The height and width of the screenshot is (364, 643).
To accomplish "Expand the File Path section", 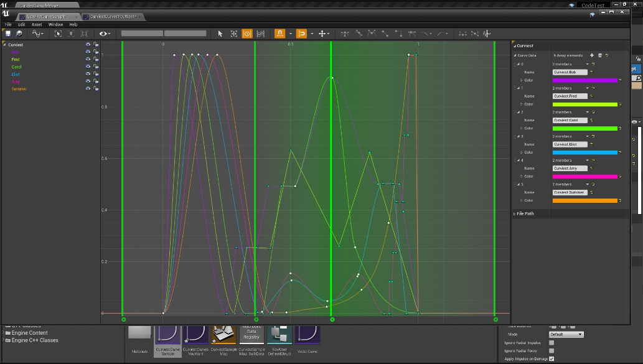I will pos(515,213).
